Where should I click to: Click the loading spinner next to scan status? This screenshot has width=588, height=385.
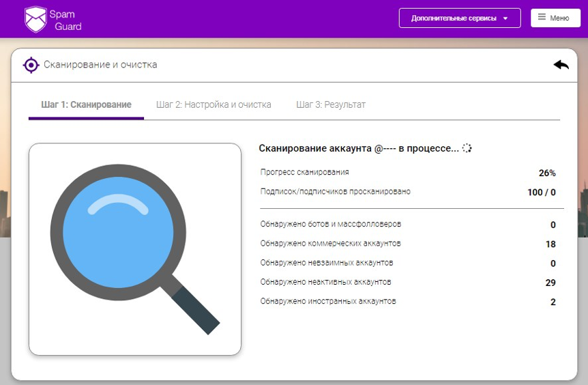467,148
